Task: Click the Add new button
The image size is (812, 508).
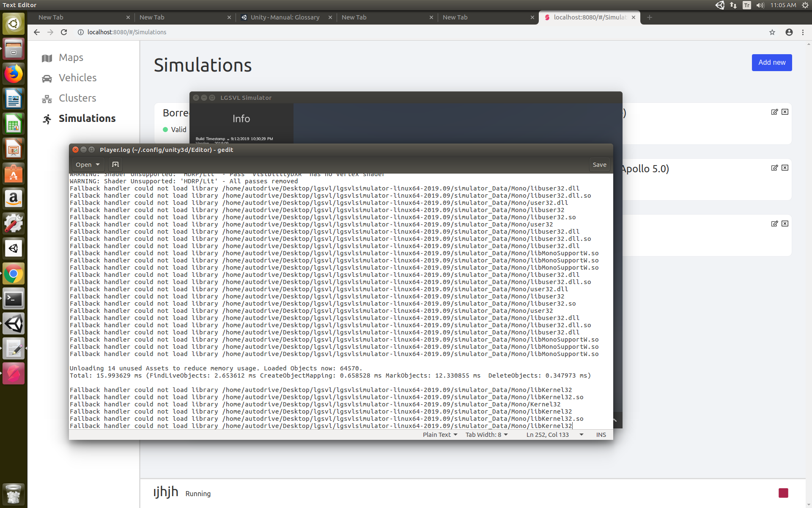Action: tap(771, 62)
